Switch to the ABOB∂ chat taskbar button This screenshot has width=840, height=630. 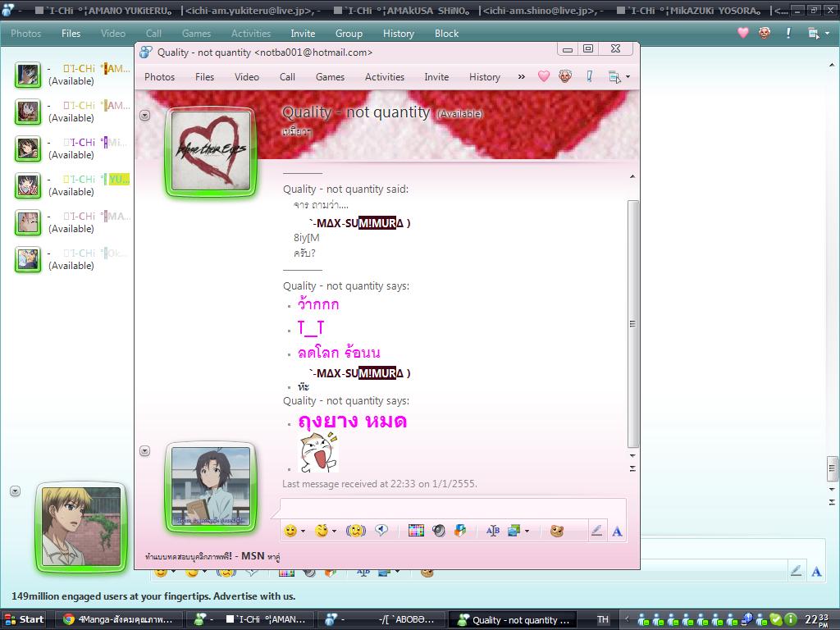pos(382,620)
